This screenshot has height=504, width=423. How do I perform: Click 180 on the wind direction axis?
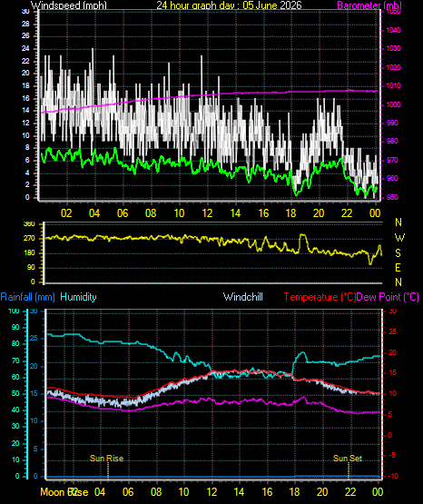(29, 253)
